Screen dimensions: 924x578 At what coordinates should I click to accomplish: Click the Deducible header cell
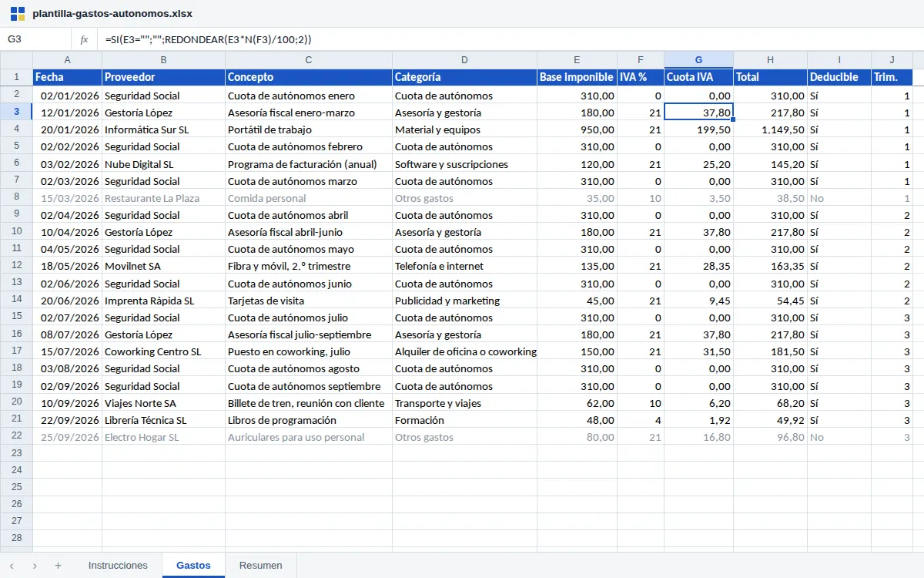click(839, 77)
